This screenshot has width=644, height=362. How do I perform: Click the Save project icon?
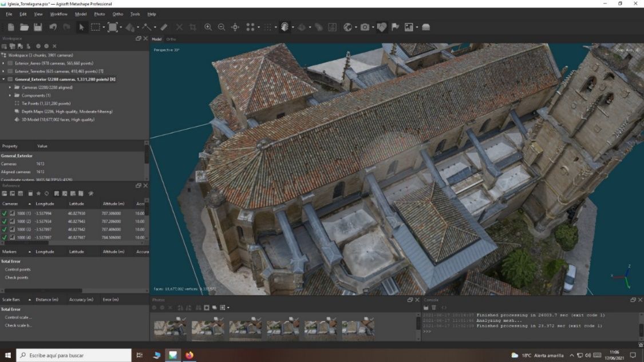(x=38, y=27)
